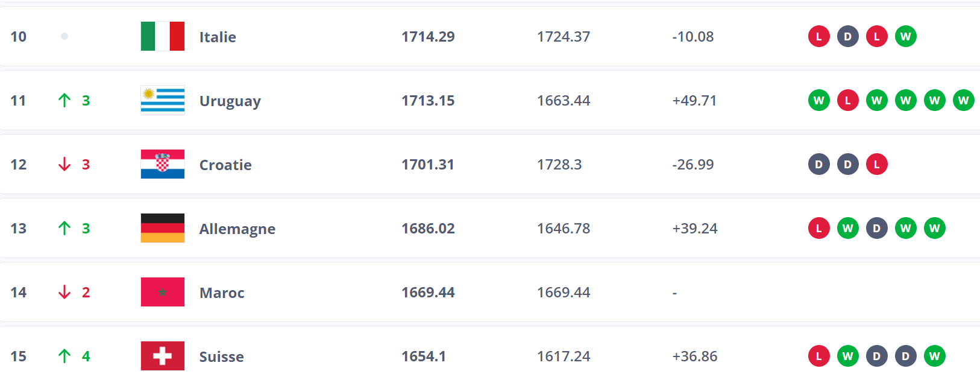The image size is (980, 380).
Task: Click Suisse's red L result badge
Action: [x=818, y=356]
